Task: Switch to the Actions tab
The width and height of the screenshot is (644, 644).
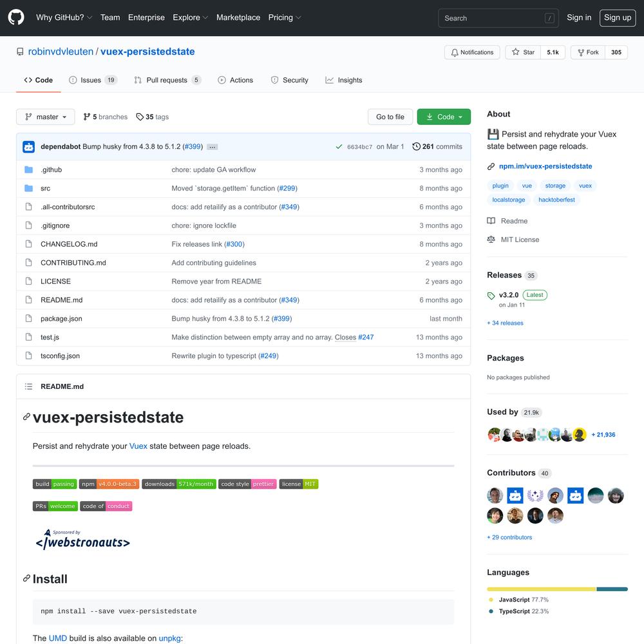Action: click(x=235, y=80)
